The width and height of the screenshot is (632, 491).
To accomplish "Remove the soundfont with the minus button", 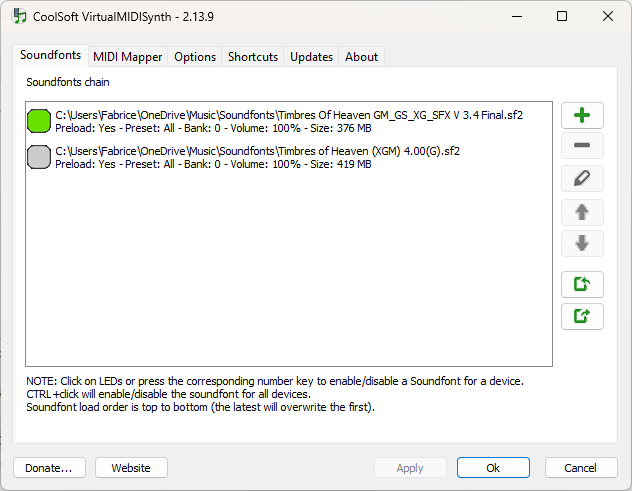I will [x=582, y=147].
